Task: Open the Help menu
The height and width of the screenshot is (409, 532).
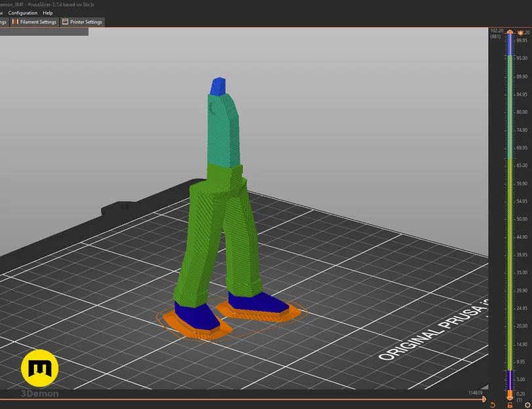Action: pos(47,12)
